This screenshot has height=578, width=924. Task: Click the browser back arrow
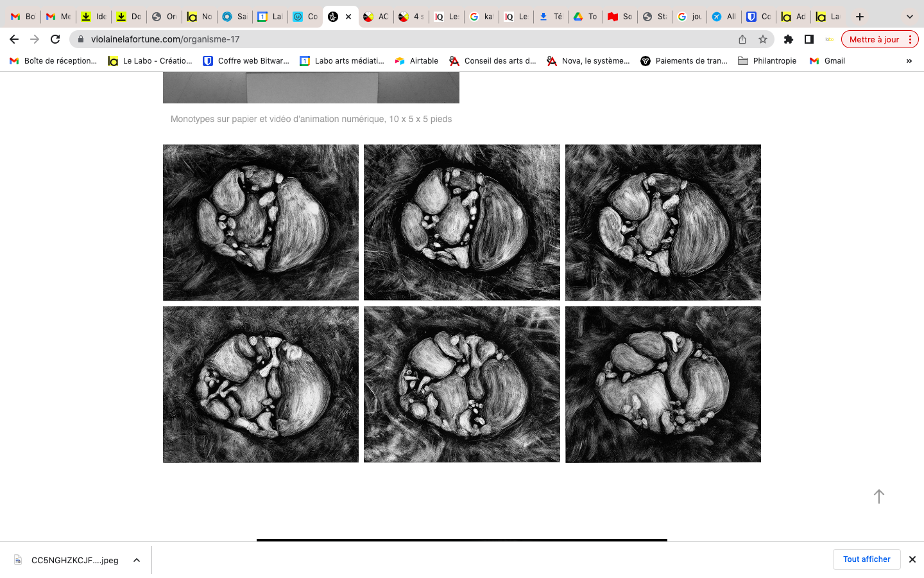pyautogui.click(x=14, y=39)
